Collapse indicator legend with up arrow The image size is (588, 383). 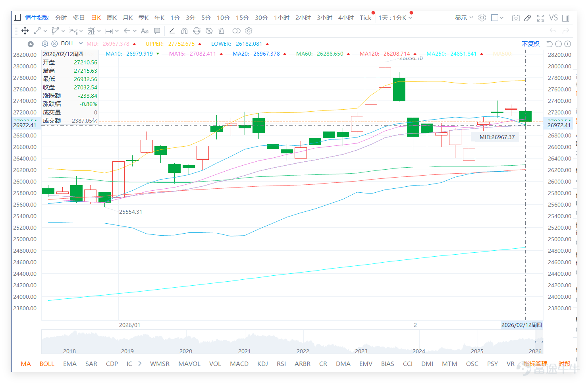click(31, 44)
